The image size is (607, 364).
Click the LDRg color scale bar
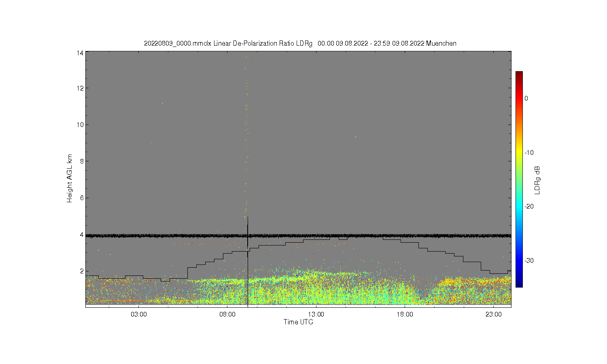pyautogui.click(x=519, y=179)
